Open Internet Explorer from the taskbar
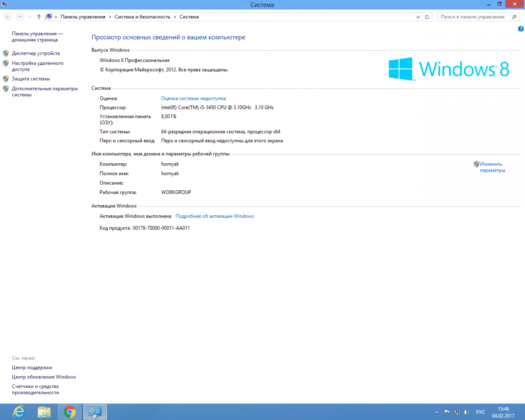Image resolution: width=525 pixels, height=420 pixels. [x=18, y=412]
